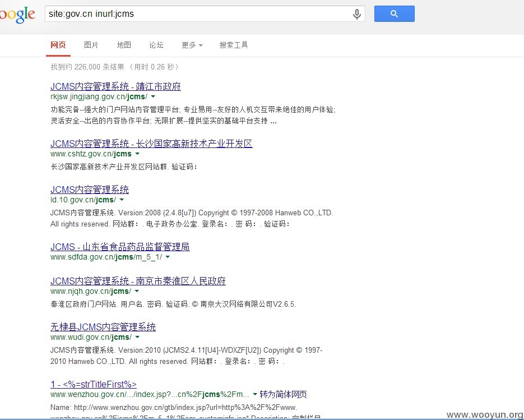Expand dropdown arrow beside www.njqh.gov.cn/jcms/
Screen dimensions: 524x420
pyautogui.click(x=137, y=291)
